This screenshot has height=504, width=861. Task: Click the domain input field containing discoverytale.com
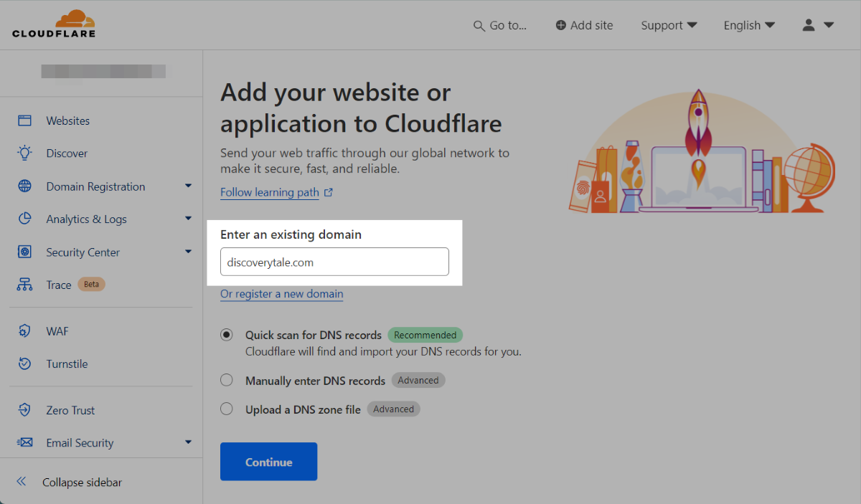pyautogui.click(x=334, y=262)
